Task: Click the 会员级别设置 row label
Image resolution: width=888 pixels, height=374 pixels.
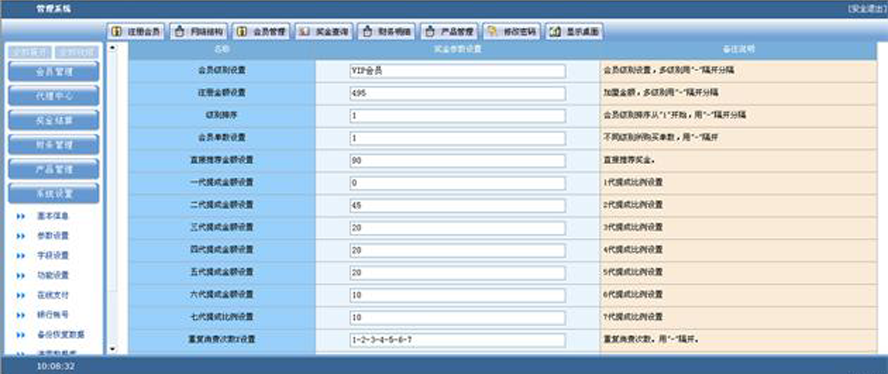Action: click(221, 70)
